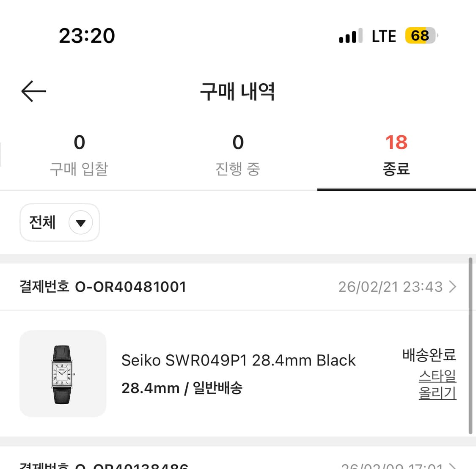Tap the cellular signal bars icon

(348, 36)
